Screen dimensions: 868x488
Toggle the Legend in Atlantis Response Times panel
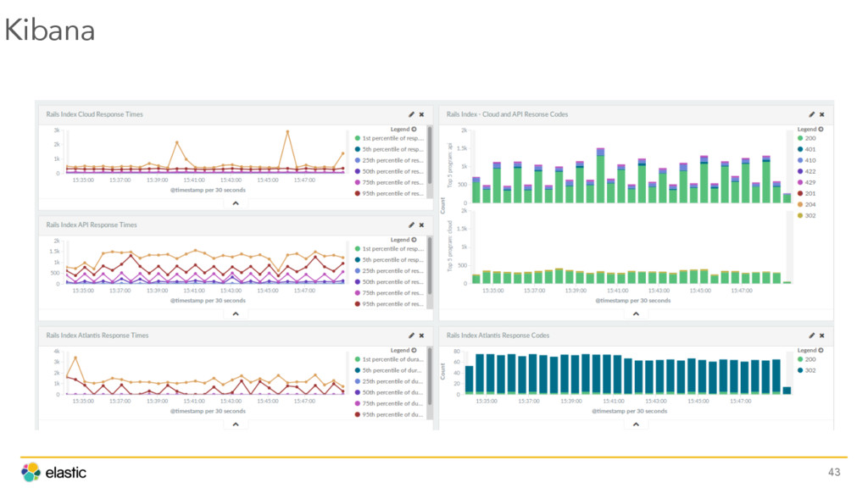(403, 351)
